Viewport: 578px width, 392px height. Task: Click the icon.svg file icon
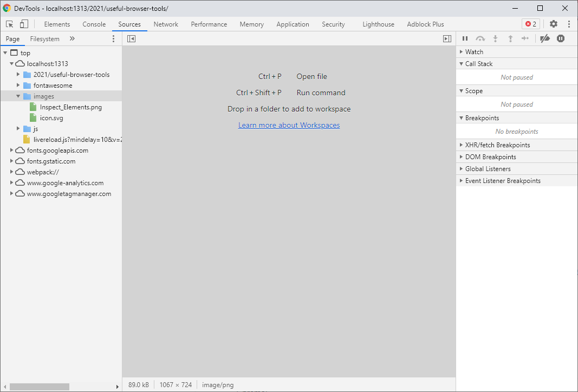coord(33,118)
